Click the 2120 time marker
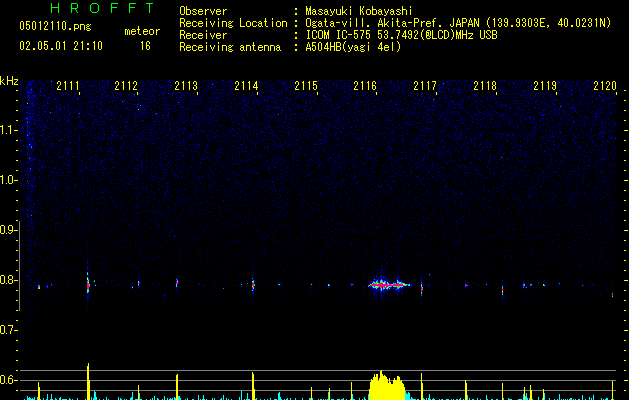 click(605, 86)
